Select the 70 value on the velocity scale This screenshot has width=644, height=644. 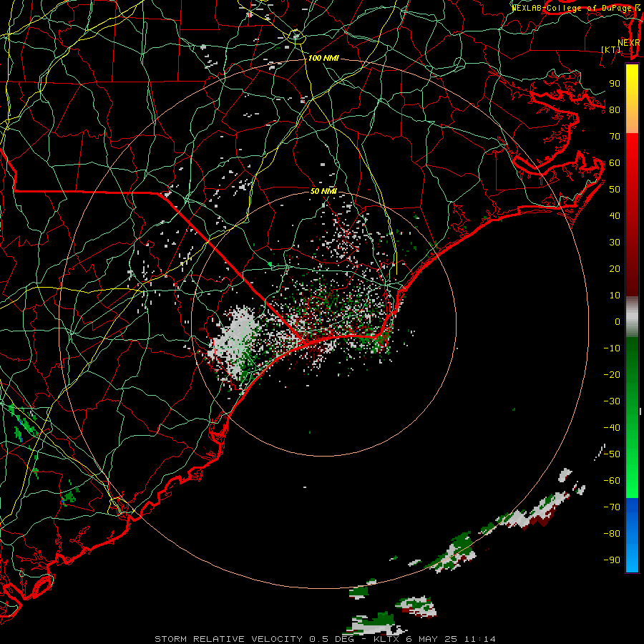[615, 137]
